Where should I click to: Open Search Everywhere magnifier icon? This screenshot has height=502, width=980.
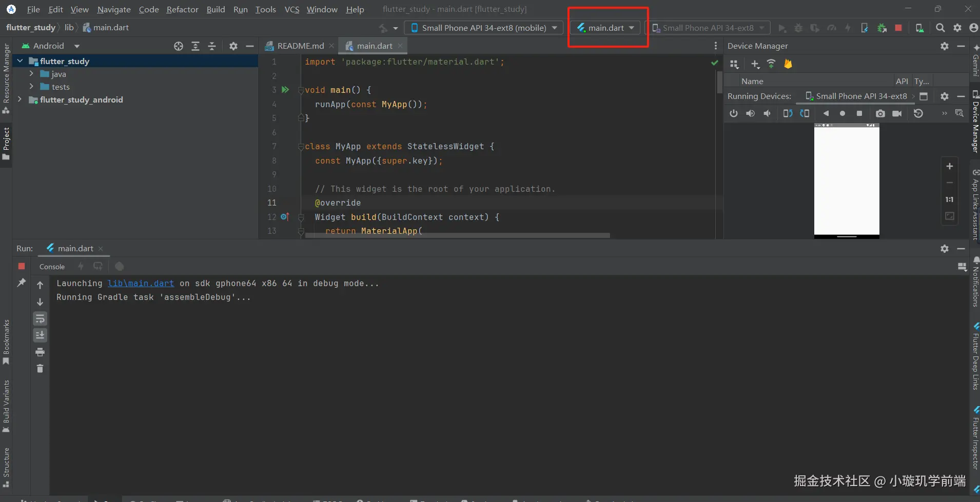click(x=940, y=28)
